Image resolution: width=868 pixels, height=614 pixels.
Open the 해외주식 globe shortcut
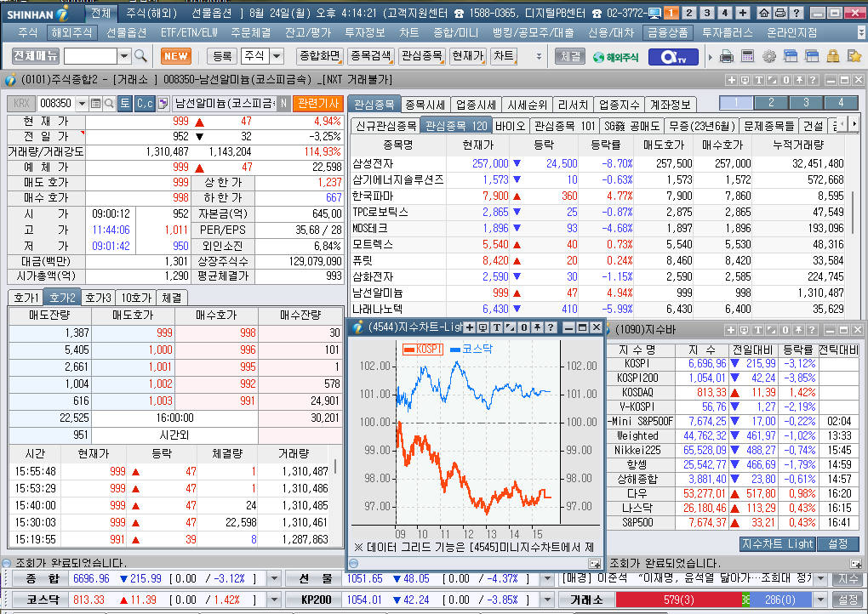coord(615,56)
